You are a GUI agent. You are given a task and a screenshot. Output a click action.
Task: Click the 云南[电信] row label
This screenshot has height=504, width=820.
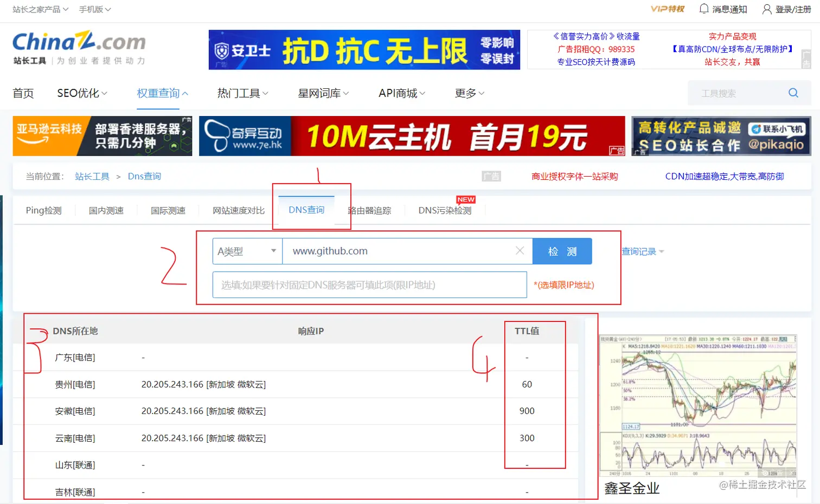(x=75, y=438)
